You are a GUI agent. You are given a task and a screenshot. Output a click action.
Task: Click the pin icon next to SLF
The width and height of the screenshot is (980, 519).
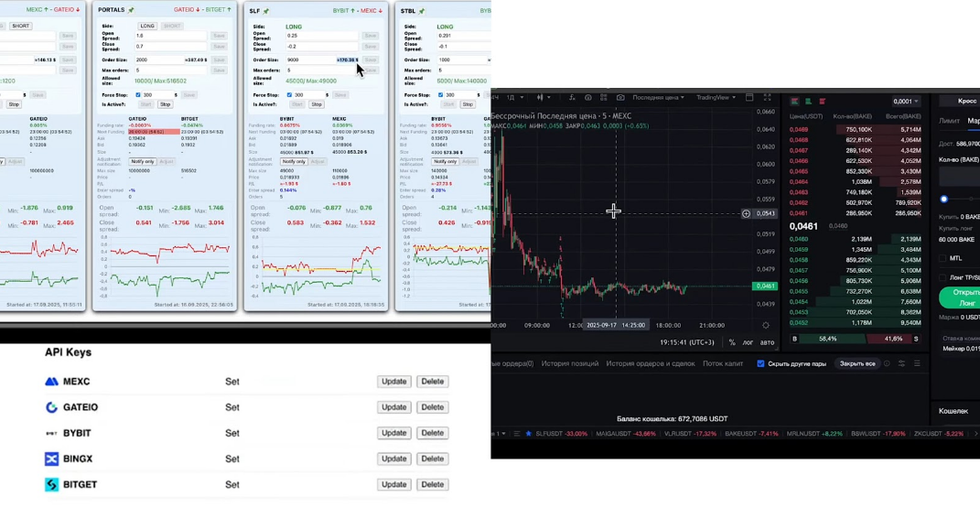265,11
